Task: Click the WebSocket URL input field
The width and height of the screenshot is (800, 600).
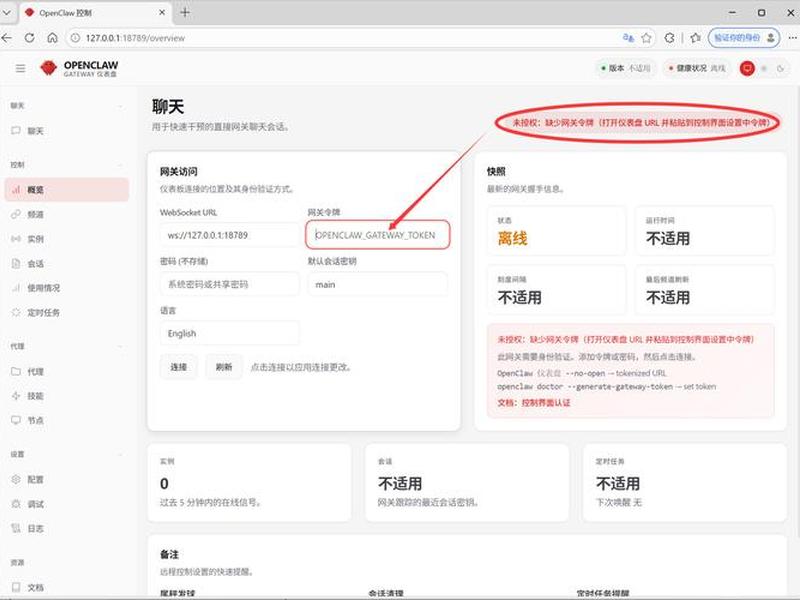Action: [x=230, y=235]
